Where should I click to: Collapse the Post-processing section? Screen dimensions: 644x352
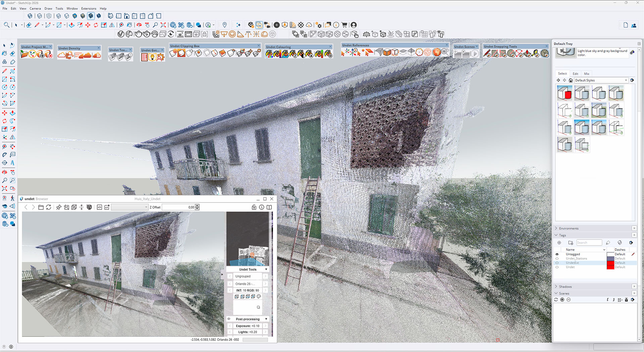coord(266,319)
